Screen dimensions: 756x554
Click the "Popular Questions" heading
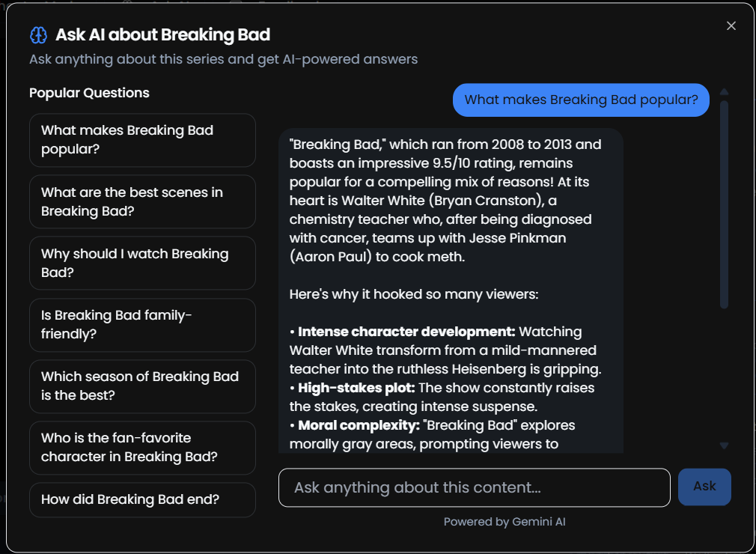[89, 93]
